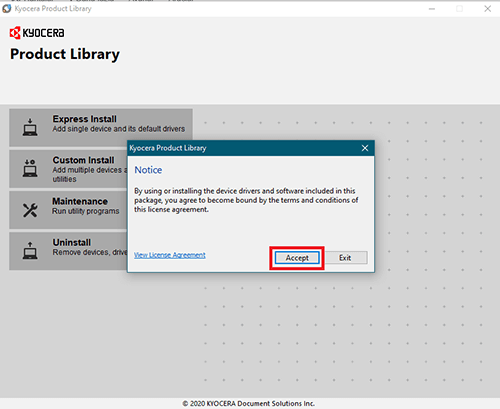Screen dimensions: 500x409
Task: Click the Kyocera red logo emblem
Action: (x=15, y=33)
